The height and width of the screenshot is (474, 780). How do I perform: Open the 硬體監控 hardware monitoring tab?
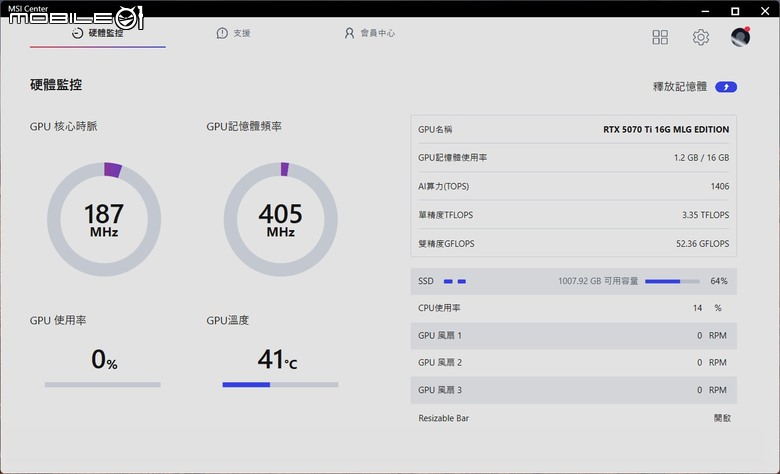click(98, 33)
